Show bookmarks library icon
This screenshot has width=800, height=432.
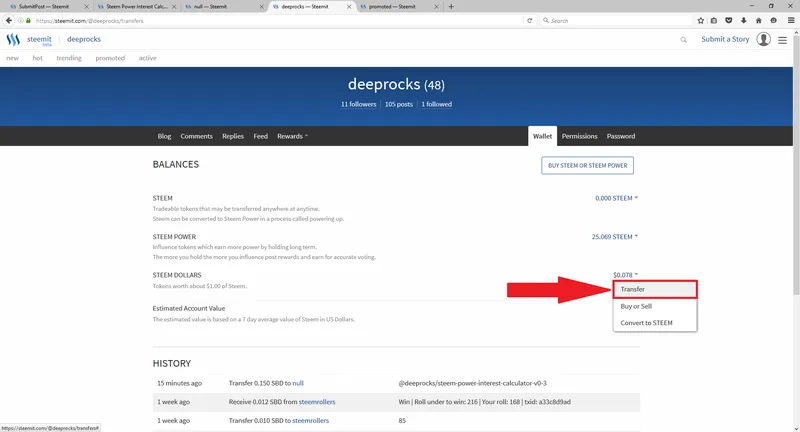(714, 20)
